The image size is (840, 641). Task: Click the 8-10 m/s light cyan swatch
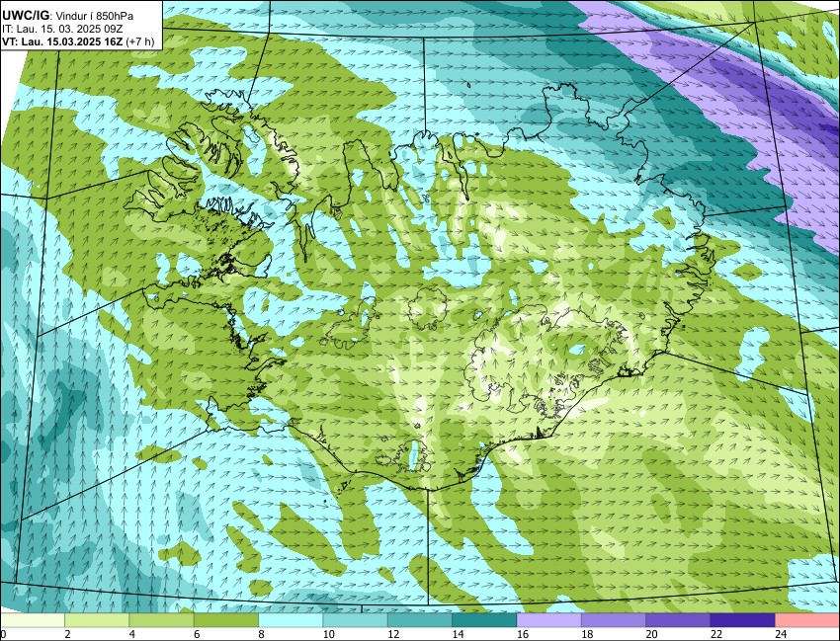click(291, 620)
